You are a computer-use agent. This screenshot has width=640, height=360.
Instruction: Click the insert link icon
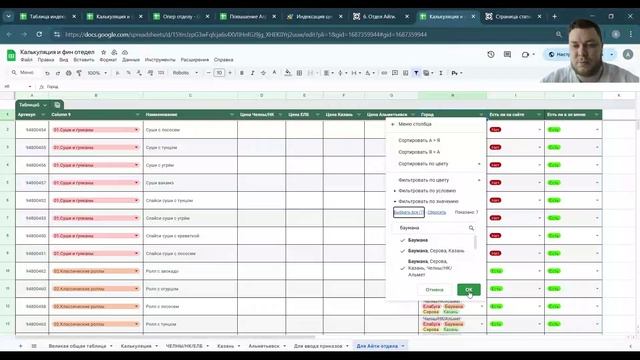384,73
